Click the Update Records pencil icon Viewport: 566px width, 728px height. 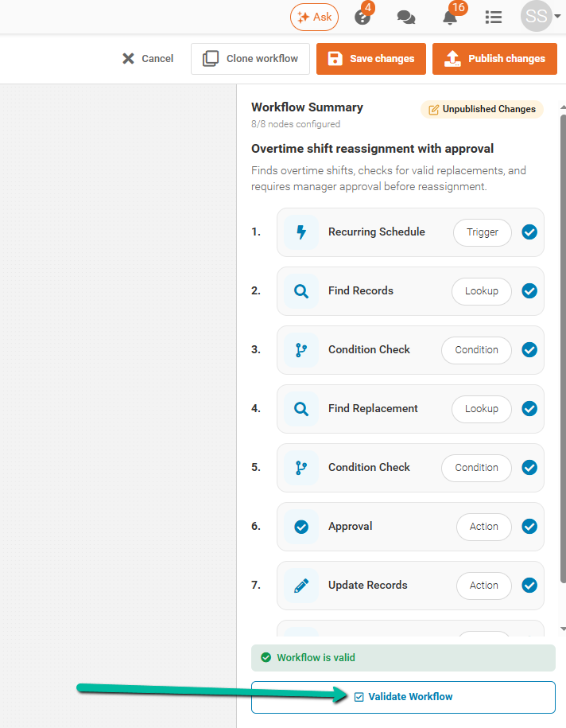(301, 586)
